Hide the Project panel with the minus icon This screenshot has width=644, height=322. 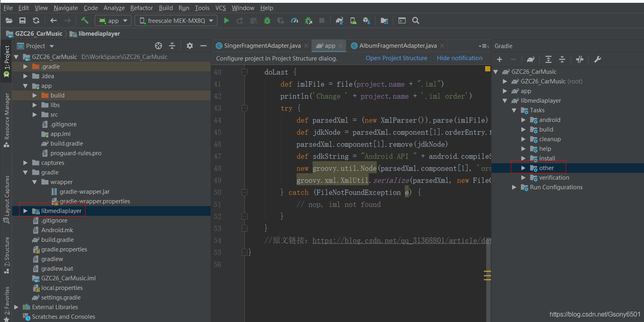(x=203, y=46)
